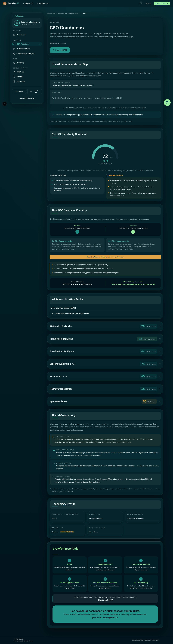Expand the Agent Readiness section
The image size is (173, 644).
click(x=105, y=401)
